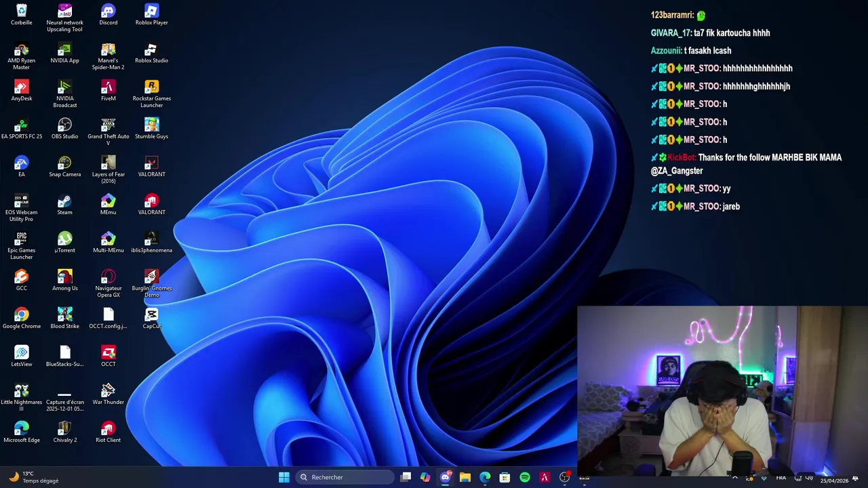The width and height of the screenshot is (868, 488).
Task: Open Little Nightmares III icon
Action: point(22,398)
